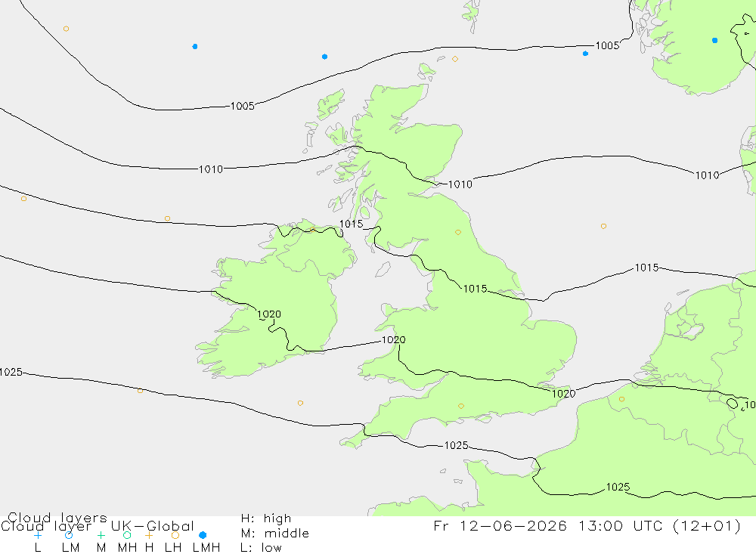Select the orange LH marker over the North Sea
The height and width of the screenshot is (554, 756).
[603, 226]
